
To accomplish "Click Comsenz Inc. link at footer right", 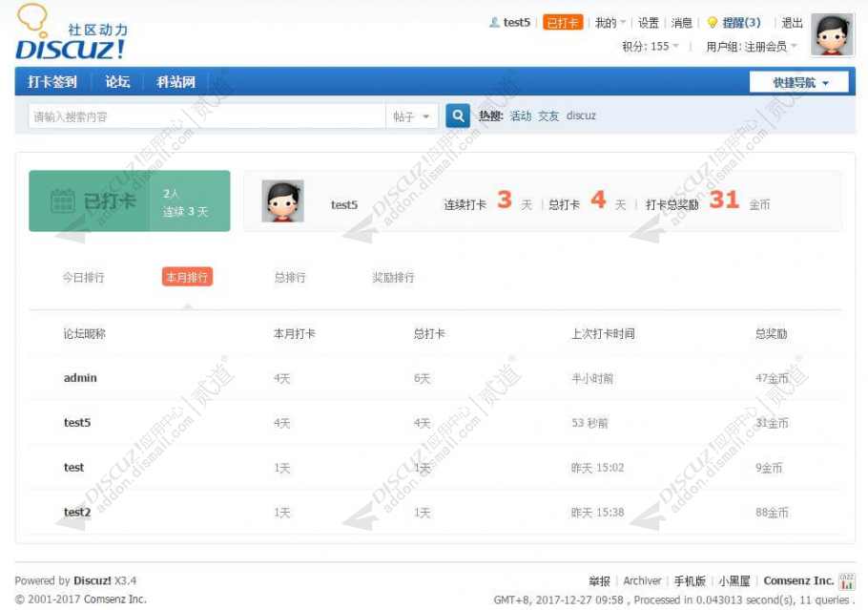I will coord(798,580).
